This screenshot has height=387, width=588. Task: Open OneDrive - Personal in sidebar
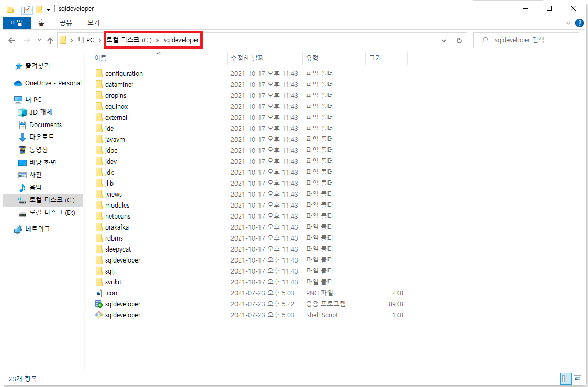pyautogui.click(x=48, y=83)
